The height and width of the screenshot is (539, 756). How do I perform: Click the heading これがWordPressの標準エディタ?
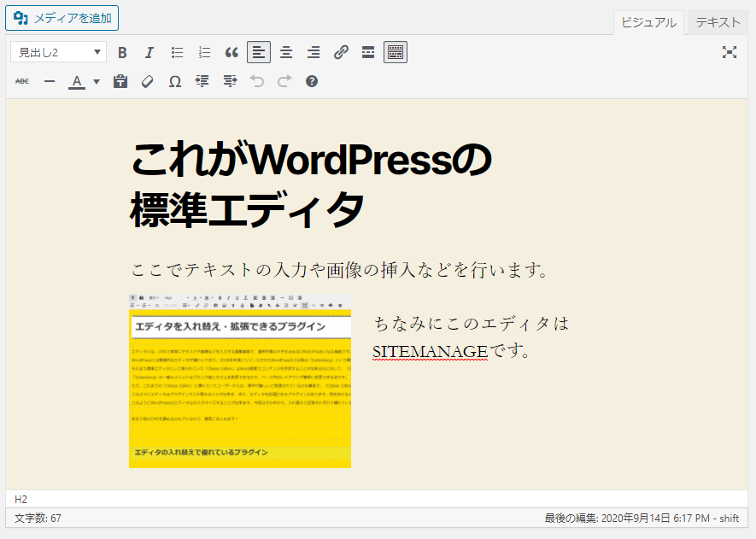coord(311,185)
